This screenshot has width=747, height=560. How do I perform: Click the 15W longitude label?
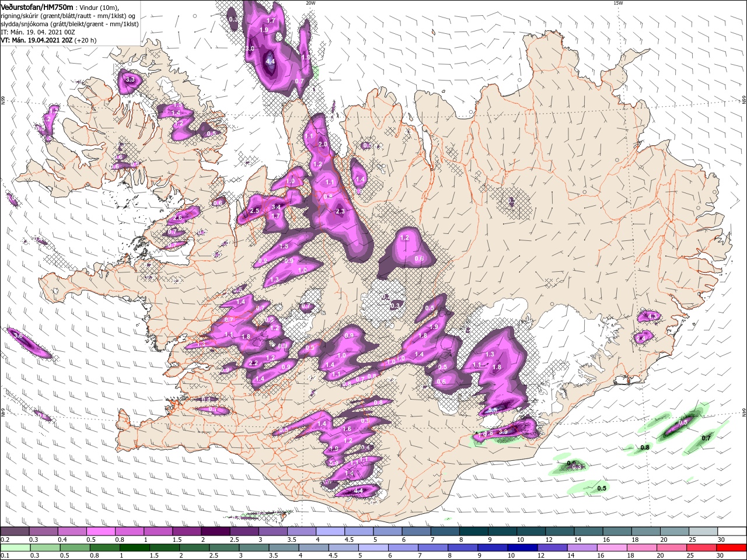[x=618, y=3]
